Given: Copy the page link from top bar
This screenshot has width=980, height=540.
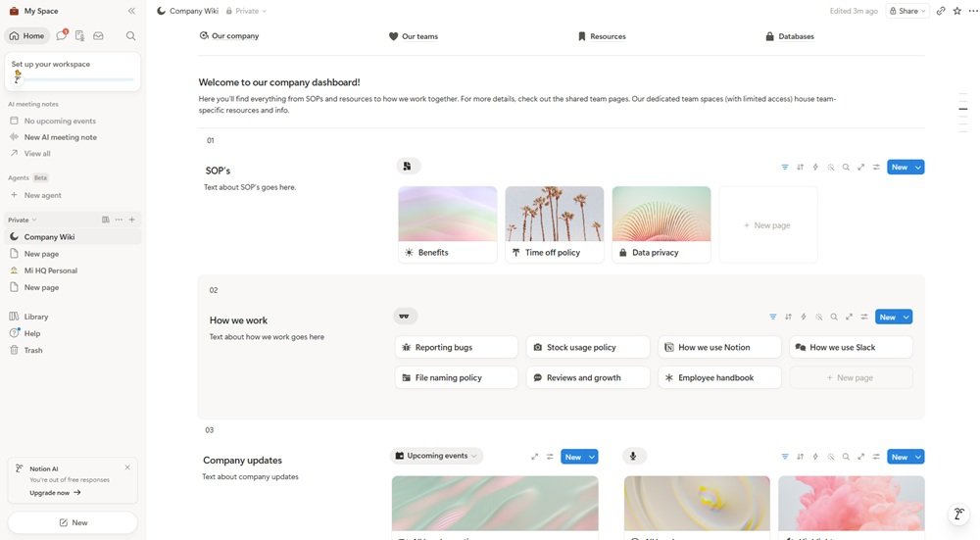Looking at the screenshot, I should click(941, 11).
